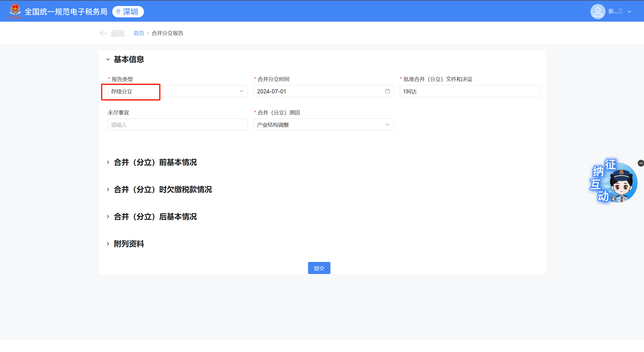644x352 pixels.
Task: Click the 合并分立报告 breadcrumb text
Action: (x=168, y=33)
